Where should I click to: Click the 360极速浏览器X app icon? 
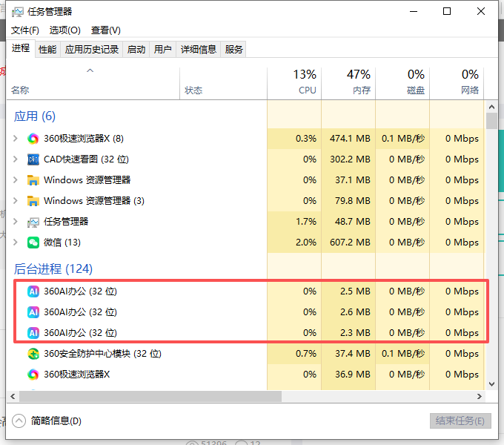click(x=33, y=139)
